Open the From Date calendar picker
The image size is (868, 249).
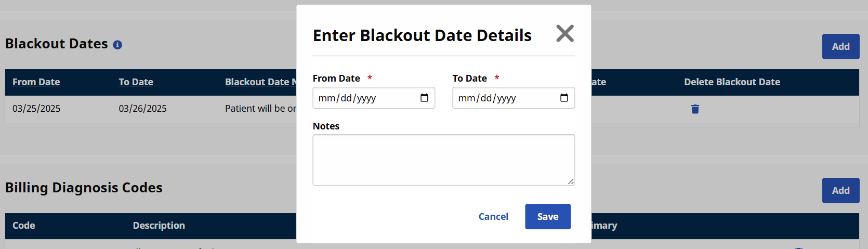[x=424, y=98]
